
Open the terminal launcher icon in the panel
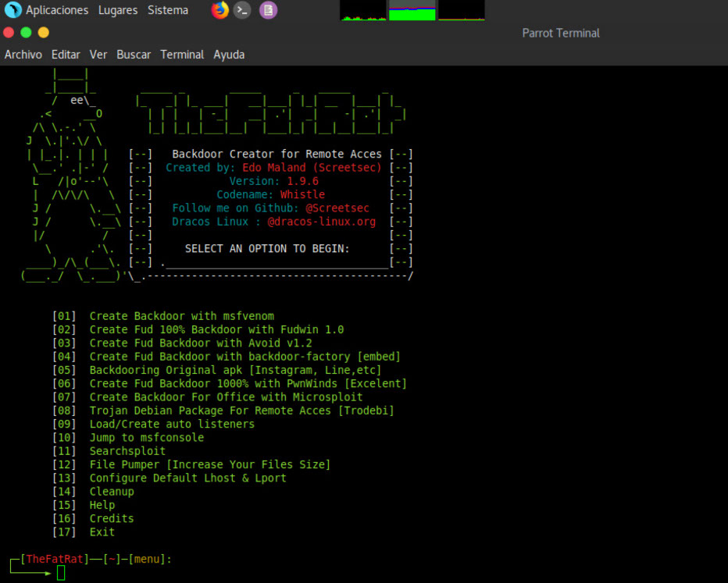[x=242, y=9]
